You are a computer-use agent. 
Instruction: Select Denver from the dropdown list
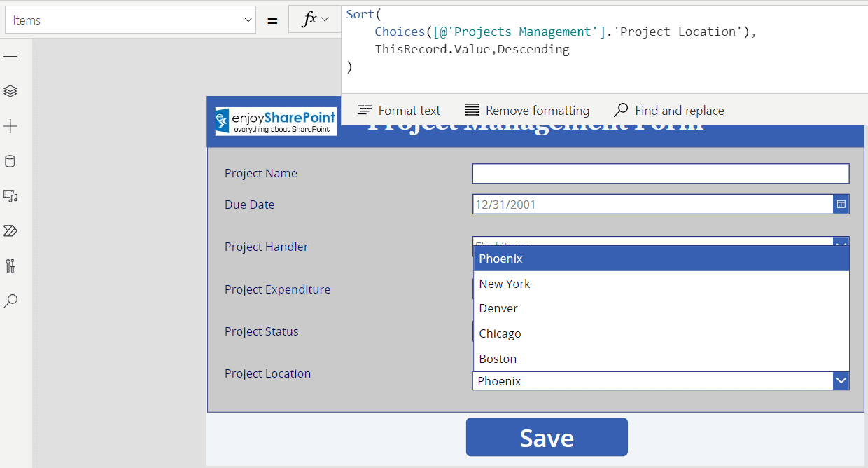498,308
